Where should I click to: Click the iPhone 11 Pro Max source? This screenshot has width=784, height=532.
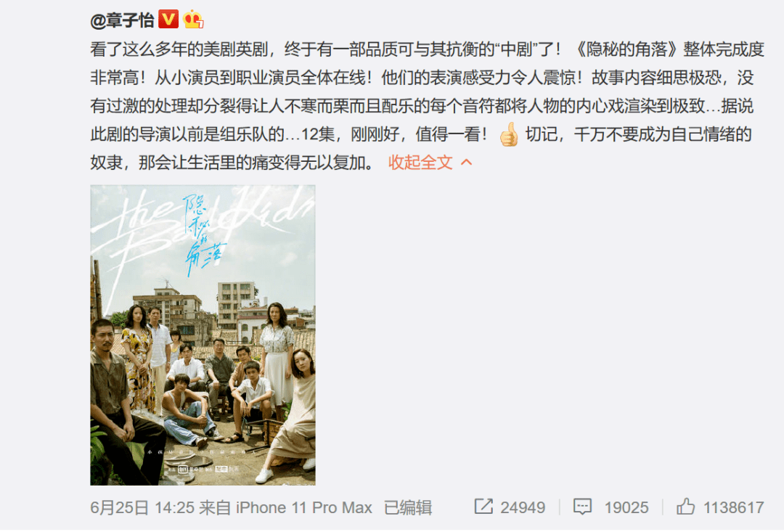pyautogui.click(x=303, y=507)
